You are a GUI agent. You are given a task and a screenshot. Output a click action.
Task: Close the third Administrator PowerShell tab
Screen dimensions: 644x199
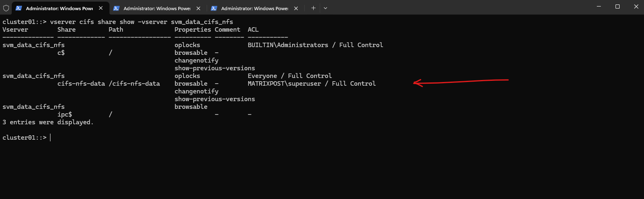296,8
